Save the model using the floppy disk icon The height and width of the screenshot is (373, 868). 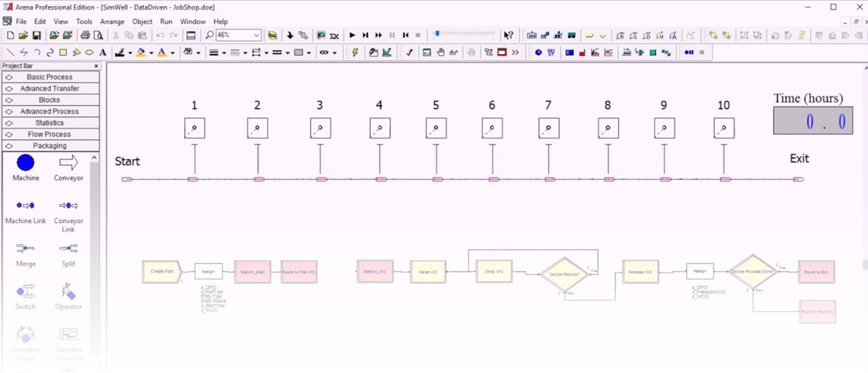tap(37, 35)
